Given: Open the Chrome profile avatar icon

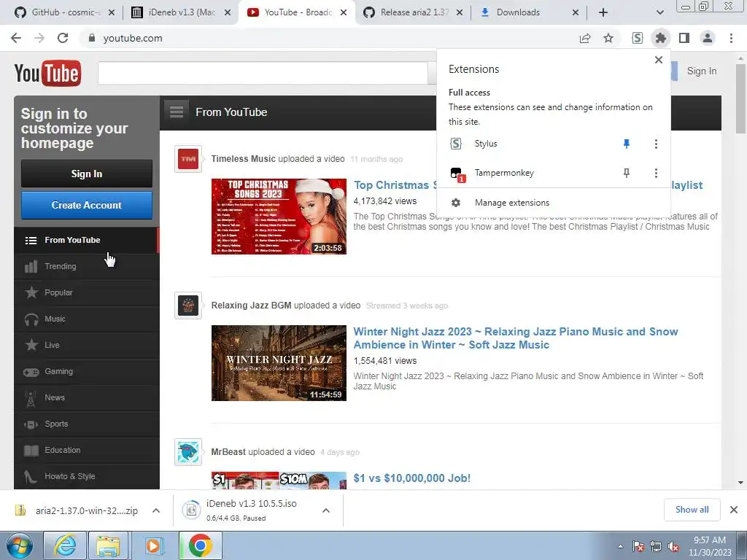Looking at the screenshot, I should pos(708,38).
